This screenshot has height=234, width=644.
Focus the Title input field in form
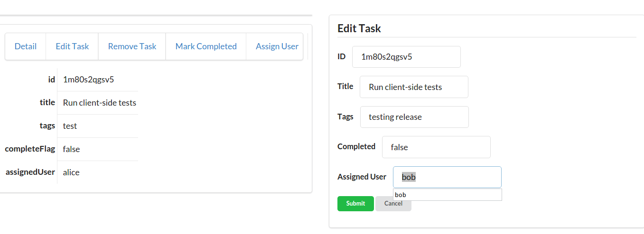coord(414,87)
